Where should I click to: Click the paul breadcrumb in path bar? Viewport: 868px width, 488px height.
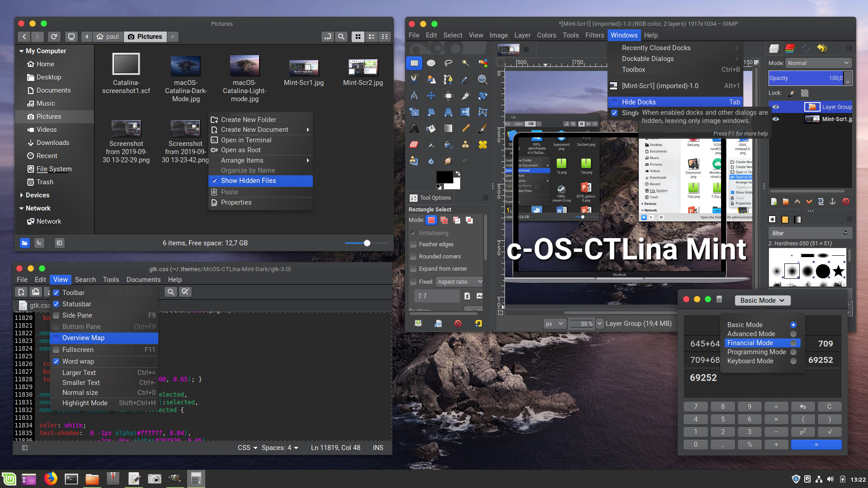(x=108, y=37)
